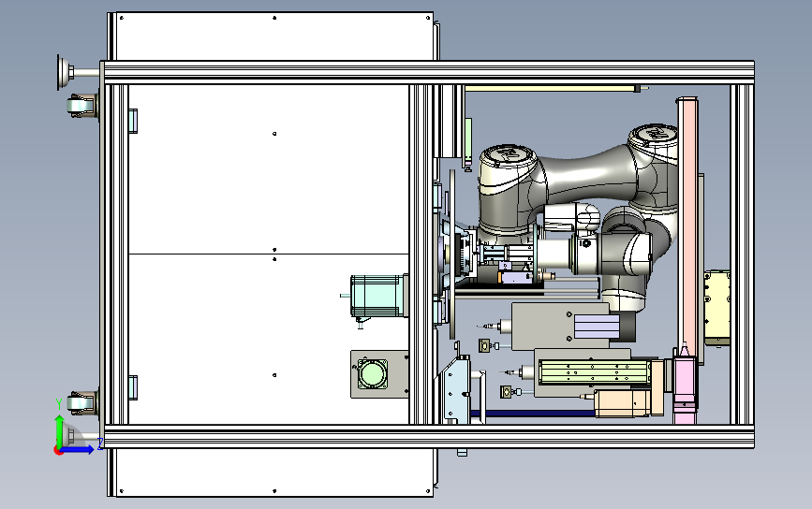This screenshot has width=812, height=509.
Task: Select the yellow-green linear actuator rail
Action: click(595, 372)
